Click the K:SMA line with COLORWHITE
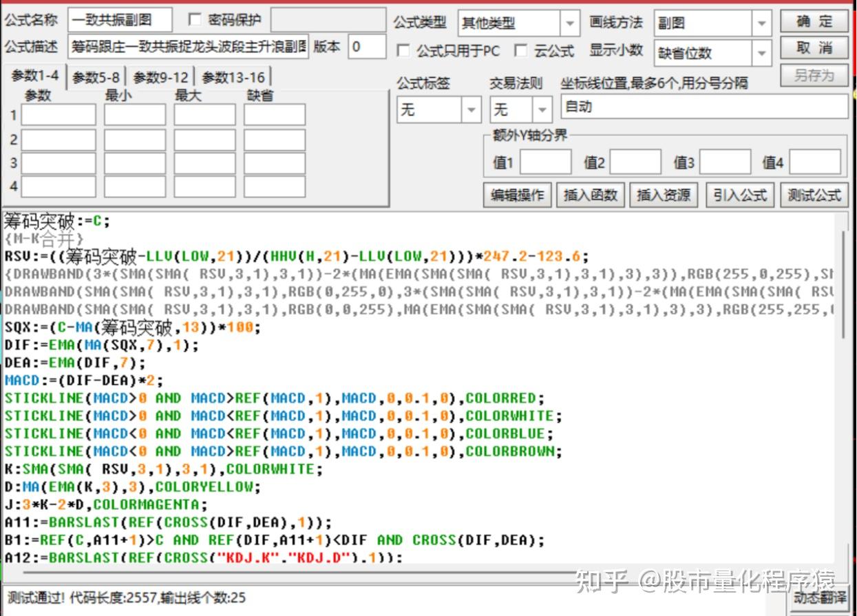The height and width of the screenshot is (616, 857). point(163,469)
